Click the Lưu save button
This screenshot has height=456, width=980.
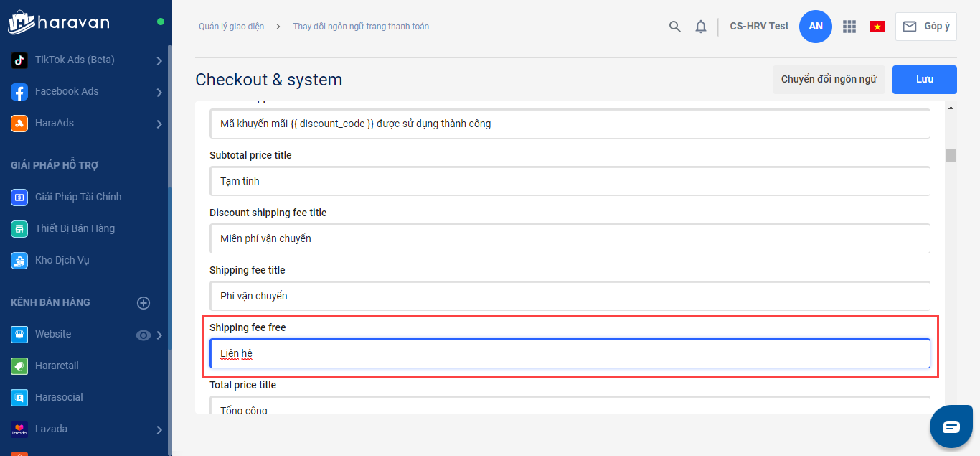click(924, 80)
